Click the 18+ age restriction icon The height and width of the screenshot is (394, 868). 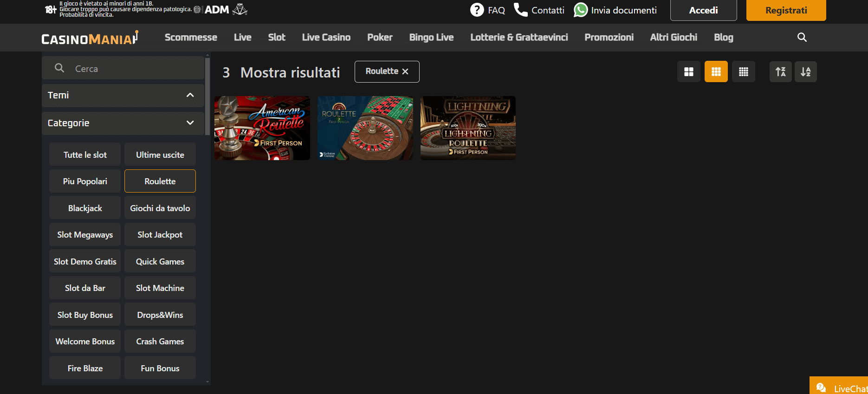tap(51, 9)
